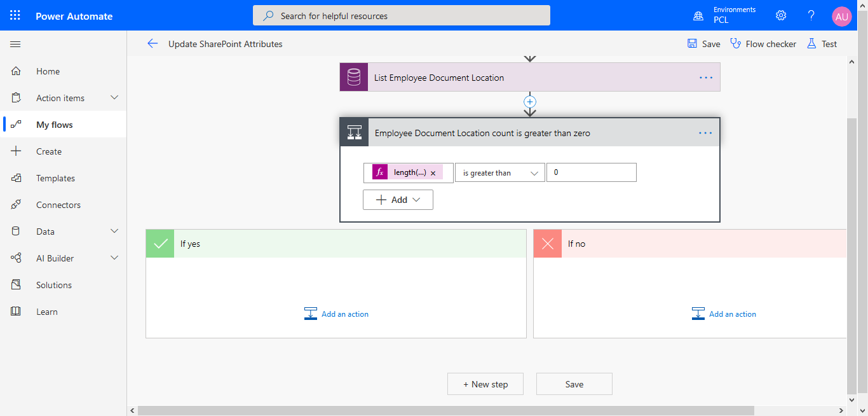The width and height of the screenshot is (868, 416).
Task: Click the horizontal scrollbar thumb
Action: (446, 410)
